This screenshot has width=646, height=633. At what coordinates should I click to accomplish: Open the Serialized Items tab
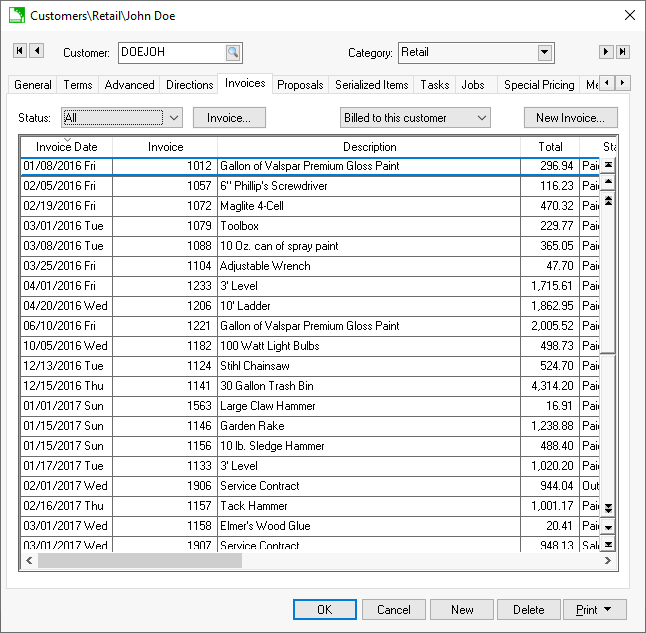point(371,85)
